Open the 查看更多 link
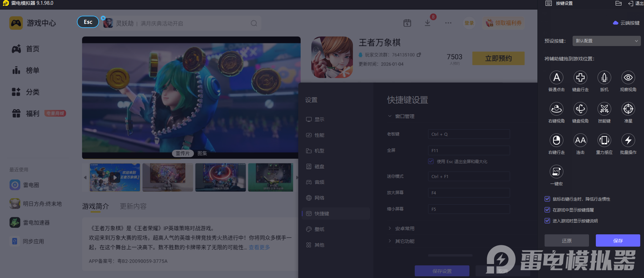 tap(259, 247)
